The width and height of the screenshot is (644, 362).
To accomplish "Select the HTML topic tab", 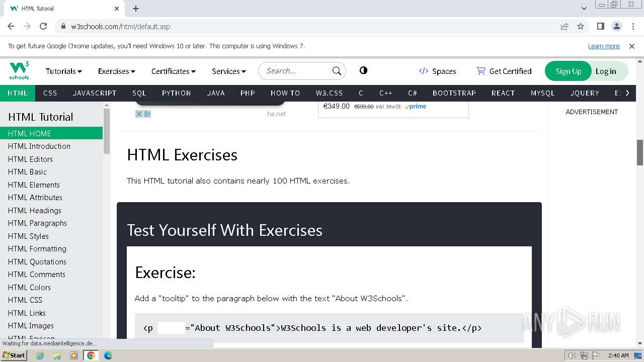I will 18,93.
